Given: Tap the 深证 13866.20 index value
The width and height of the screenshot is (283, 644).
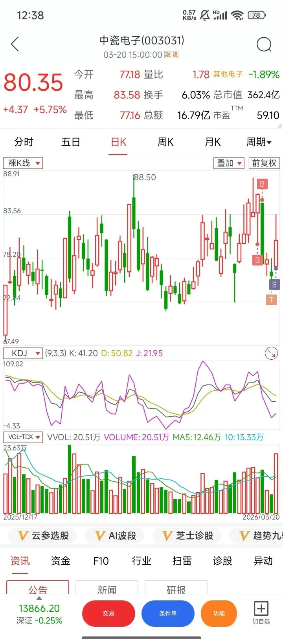Looking at the screenshot, I should (x=39, y=608).
